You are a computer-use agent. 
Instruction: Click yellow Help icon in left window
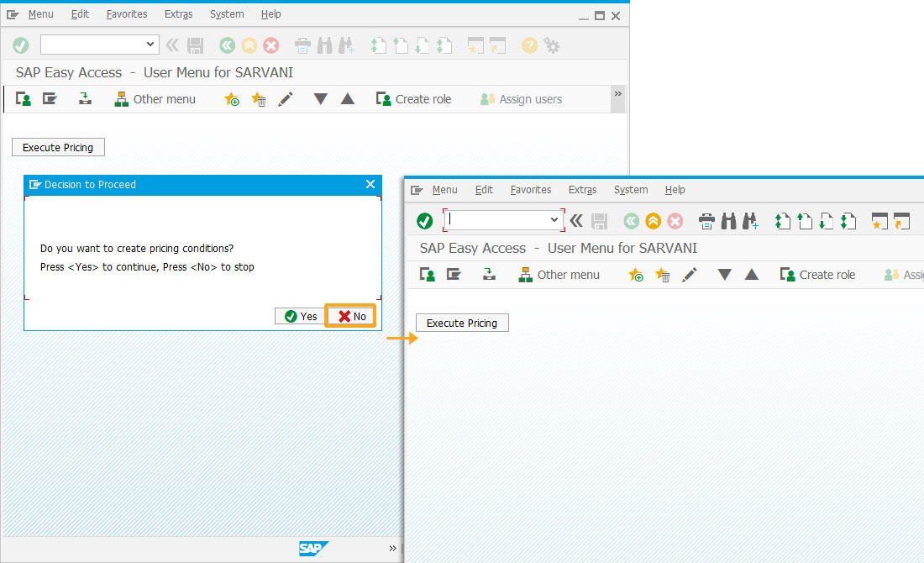click(530, 45)
